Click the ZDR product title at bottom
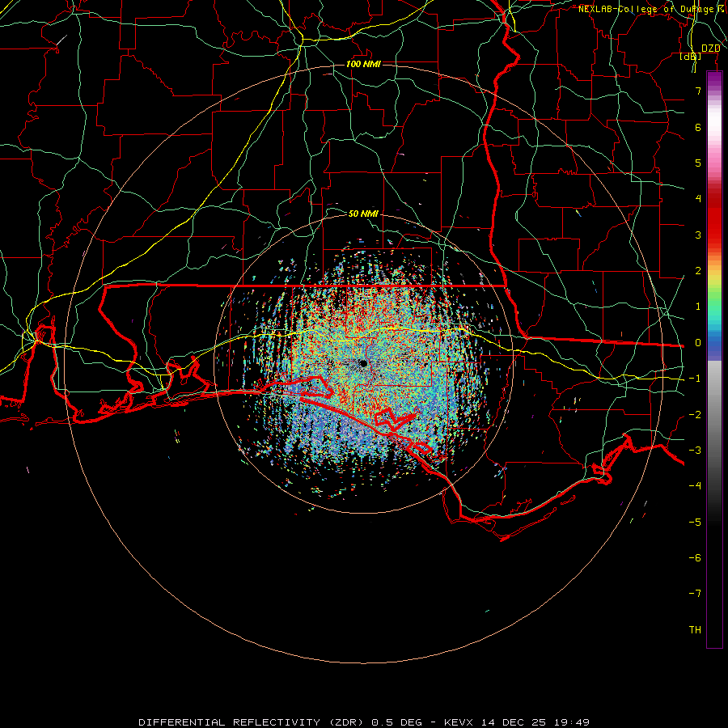Screen dimensions: 728x728 point(364,722)
